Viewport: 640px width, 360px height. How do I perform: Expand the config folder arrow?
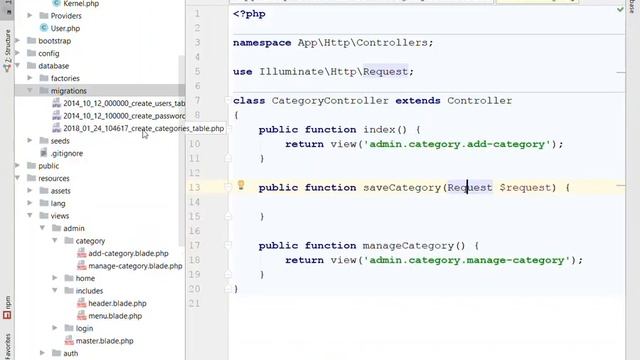[x=17, y=53]
